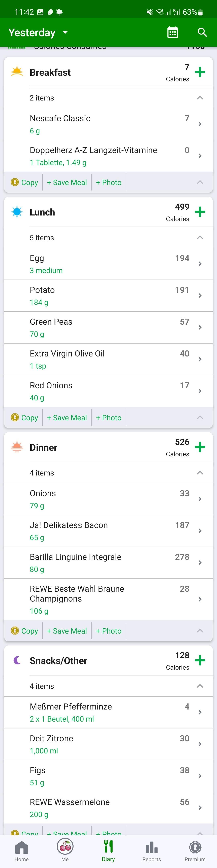Copy the Breakfast meal
This screenshot has height=868, width=217.
click(24, 182)
